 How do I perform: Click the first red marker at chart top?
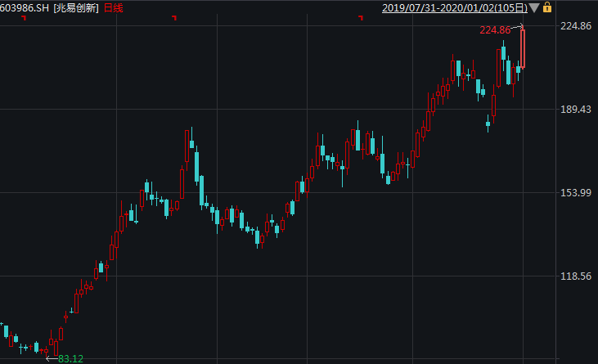point(24,17)
